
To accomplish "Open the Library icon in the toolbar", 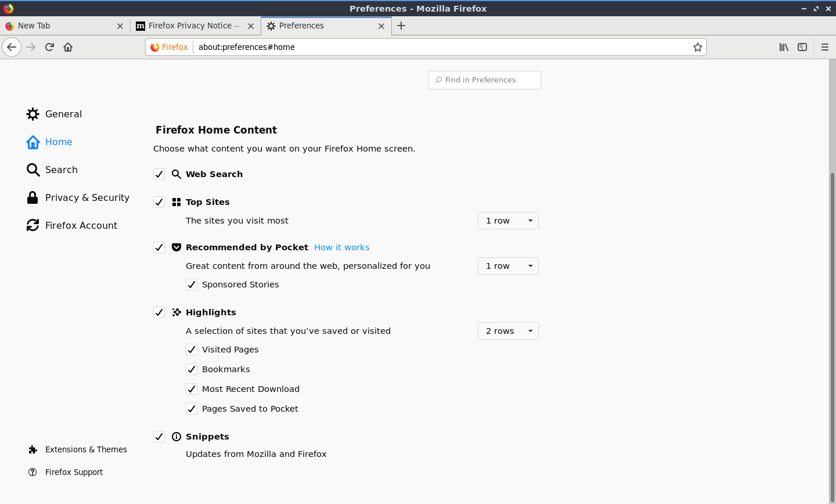I will pos(784,47).
